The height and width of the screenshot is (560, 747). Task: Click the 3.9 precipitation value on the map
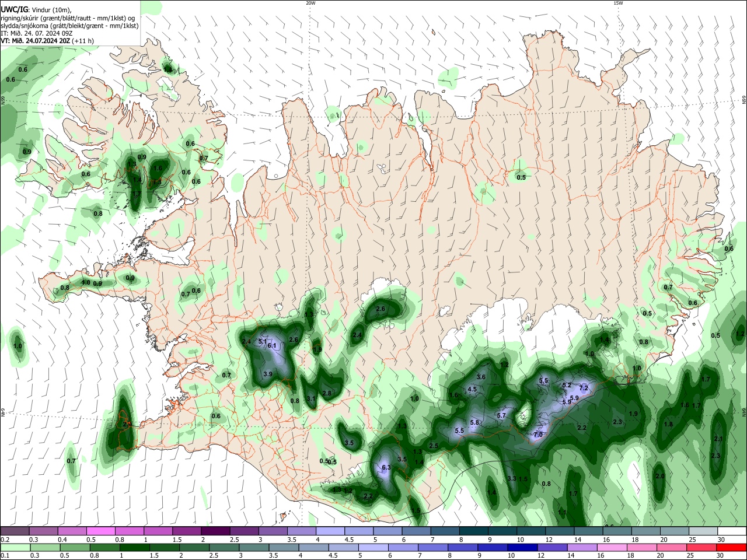point(268,374)
